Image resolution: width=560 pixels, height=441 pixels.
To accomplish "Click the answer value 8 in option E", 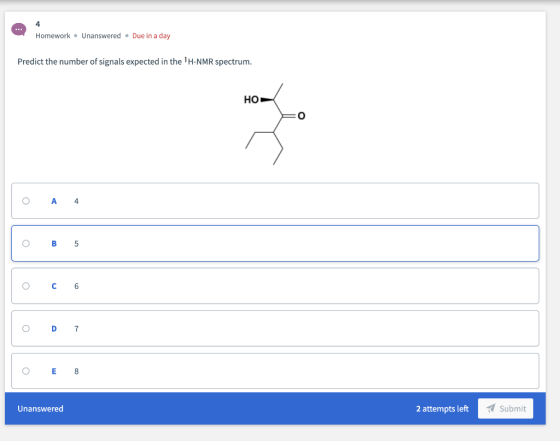I will (x=76, y=371).
